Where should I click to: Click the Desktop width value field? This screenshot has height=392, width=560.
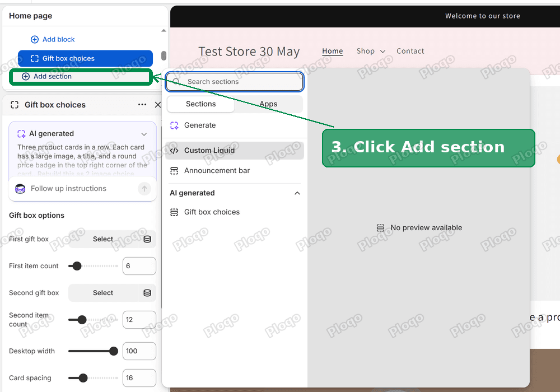pos(139,351)
